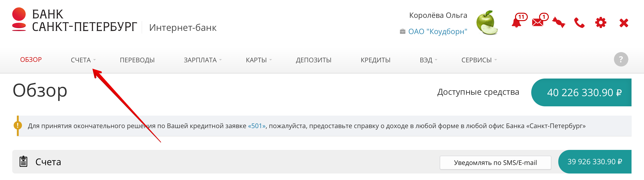The width and height of the screenshot is (644, 180).
Task: Click the ОАО "Коудборн" organization link
Action: coord(437,32)
